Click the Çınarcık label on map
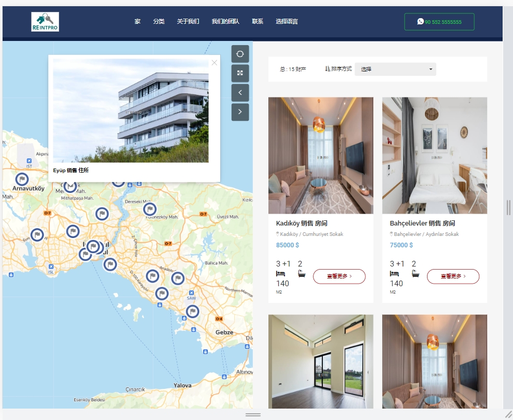 (x=135, y=389)
